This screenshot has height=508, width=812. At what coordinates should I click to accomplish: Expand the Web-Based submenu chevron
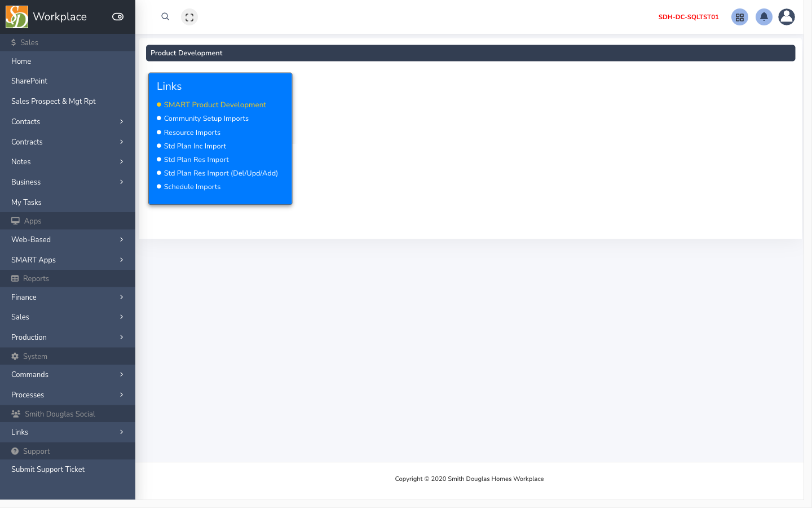click(x=121, y=239)
